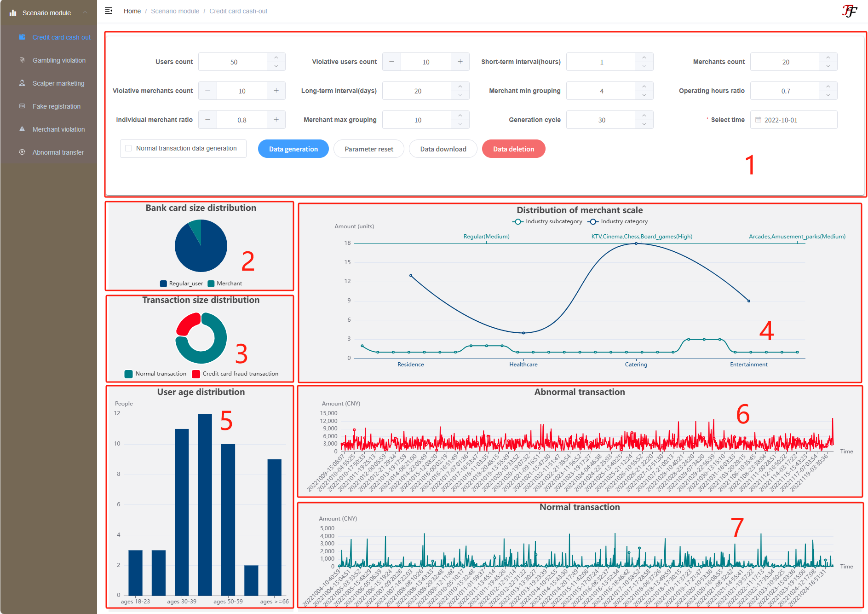868x614 pixels.
Task: Click the Merchant legend color swatch
Action: [211, 284]
